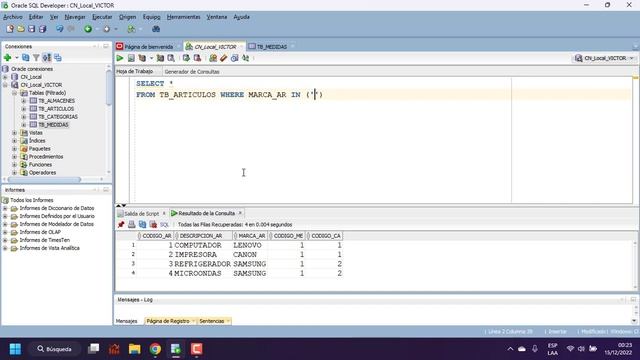
Task: Click the eraser Clear icon in worksheet toolbar
Action: [x=224, y=58]
